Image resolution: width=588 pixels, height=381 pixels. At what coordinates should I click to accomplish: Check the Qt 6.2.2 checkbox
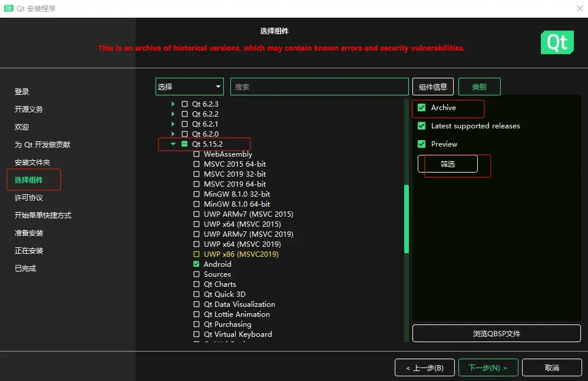[184, 114]
